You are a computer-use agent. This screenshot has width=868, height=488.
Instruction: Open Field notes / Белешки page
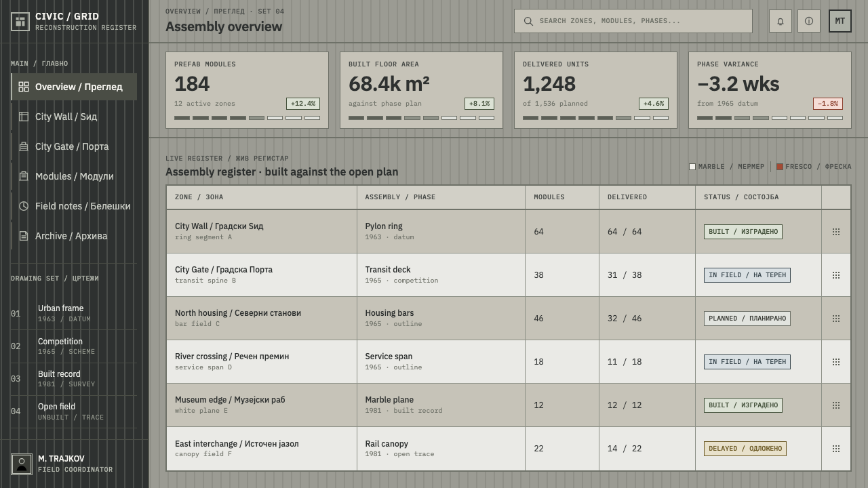click(x=74, y=206)
